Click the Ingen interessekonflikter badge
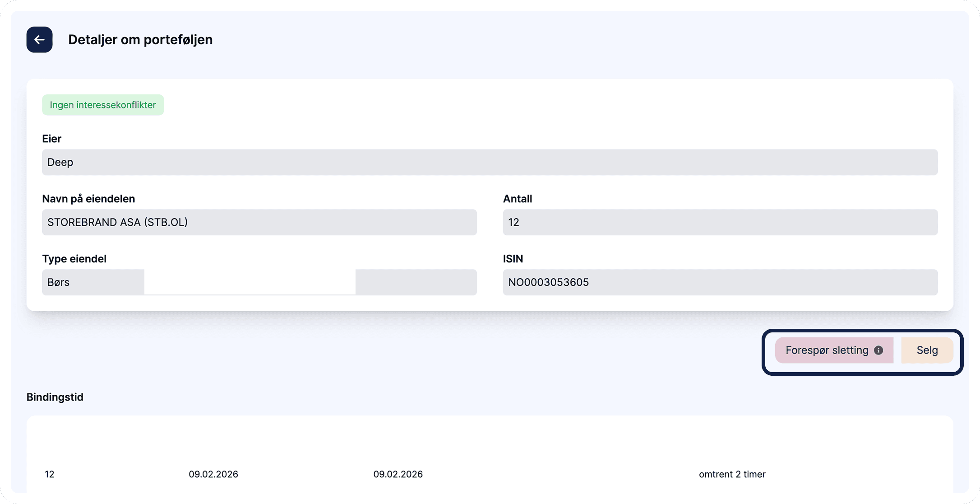980x504 pixels. [103, 105]
